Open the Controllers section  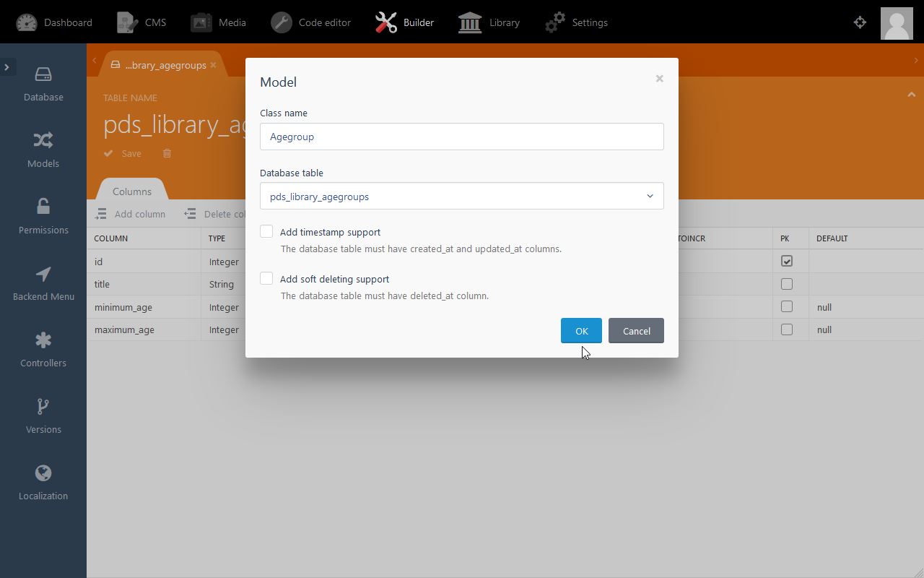coord(43,350)
